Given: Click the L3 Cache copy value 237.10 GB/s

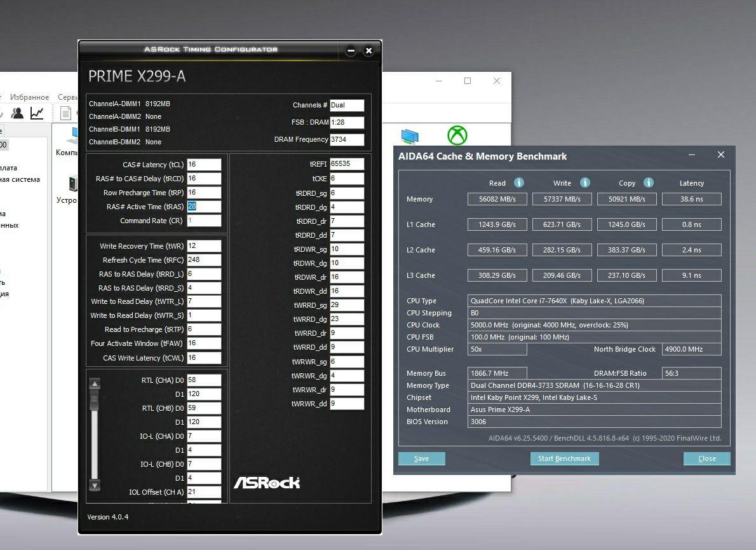Looking at the screenshot, I should click(x=627, y=275).
